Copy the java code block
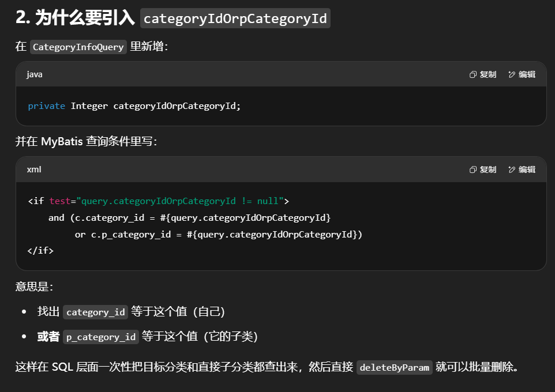Viewport: 555px width, 392px height. click(483, 74)
